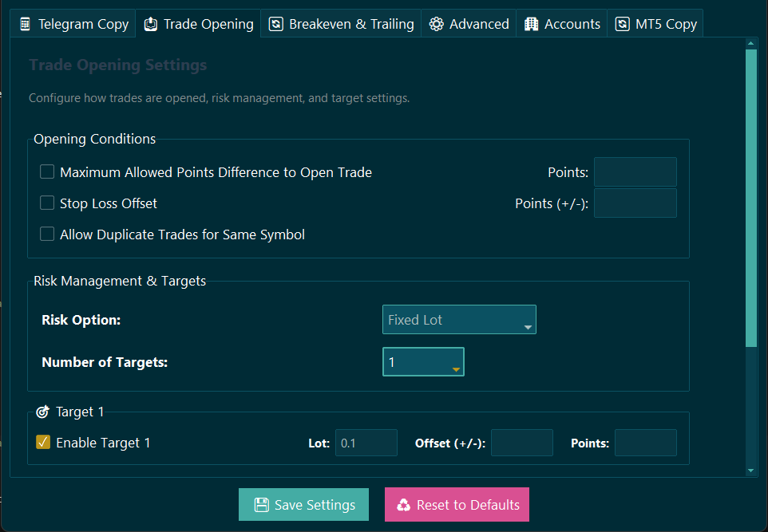The height and width of the screenshot is (532, 768).
Task: Enable Maximum Allowed Points Difference to Open Trade
Action: 46,171
